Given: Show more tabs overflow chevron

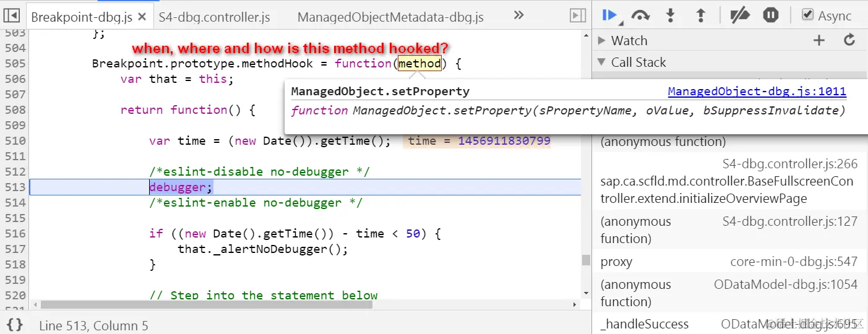Looking at the screenshot, I should 518,15.
